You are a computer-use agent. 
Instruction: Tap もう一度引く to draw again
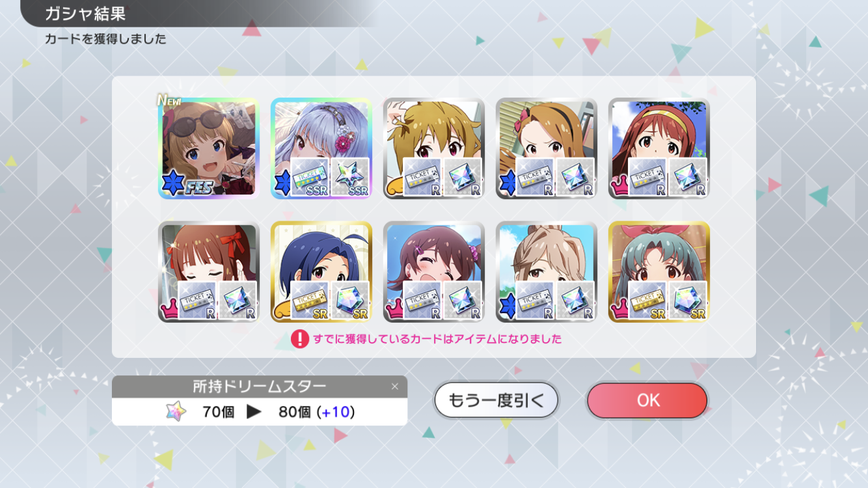coord(496,400)
